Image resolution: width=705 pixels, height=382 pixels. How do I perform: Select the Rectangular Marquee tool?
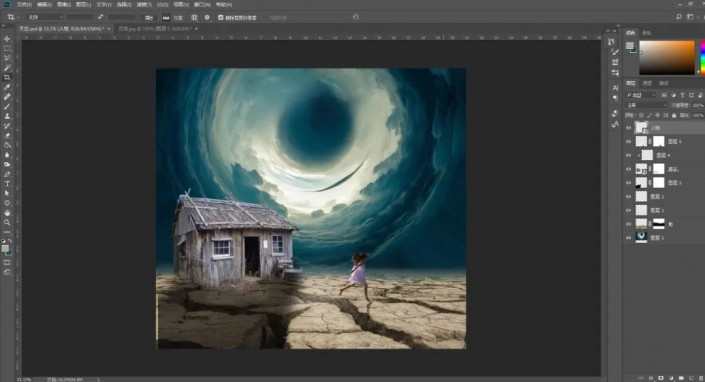[7, 49]
